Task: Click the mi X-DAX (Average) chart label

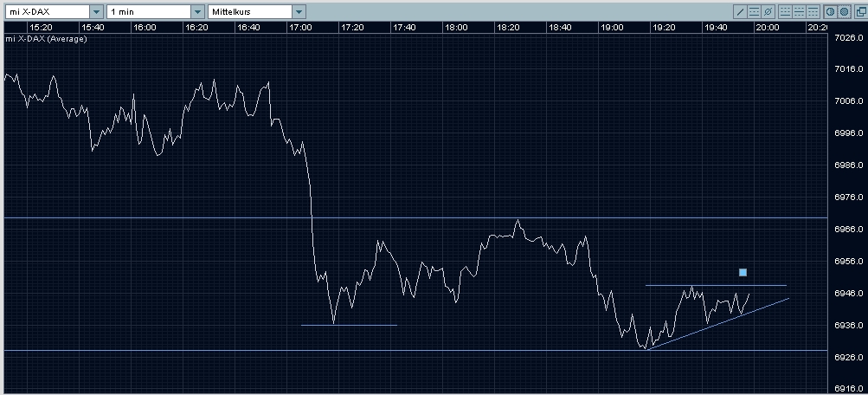Action: (47, 39)
